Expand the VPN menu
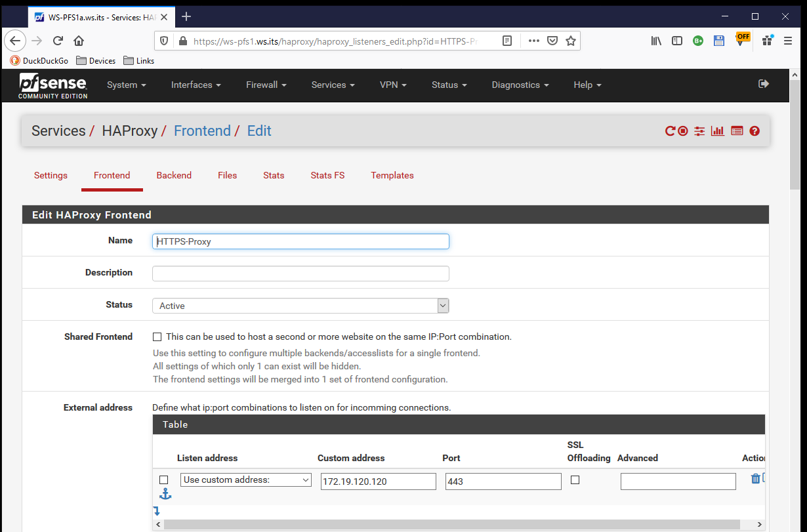Viewport: 807px width, 532px height. pos(393,85)
